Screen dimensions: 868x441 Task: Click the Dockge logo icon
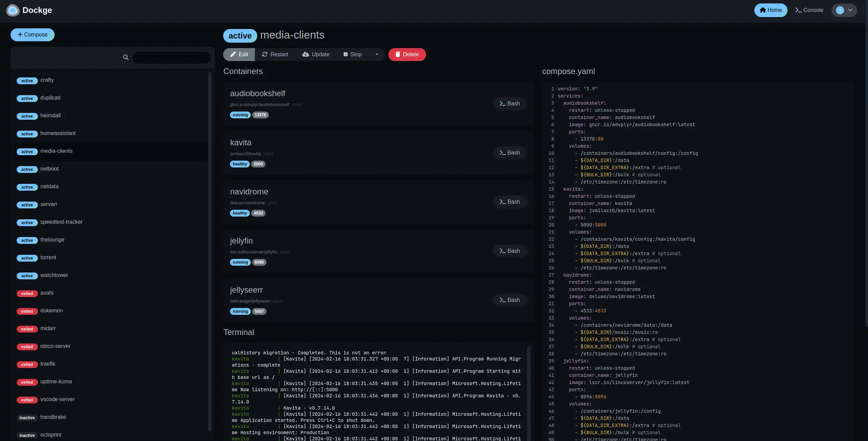click(x=13, y=10)
